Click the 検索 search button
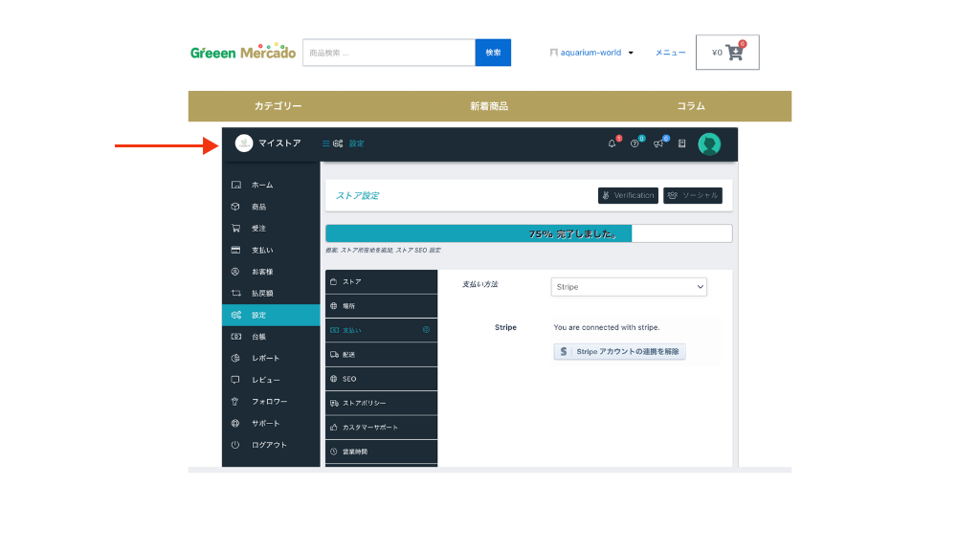 [493, 52]
